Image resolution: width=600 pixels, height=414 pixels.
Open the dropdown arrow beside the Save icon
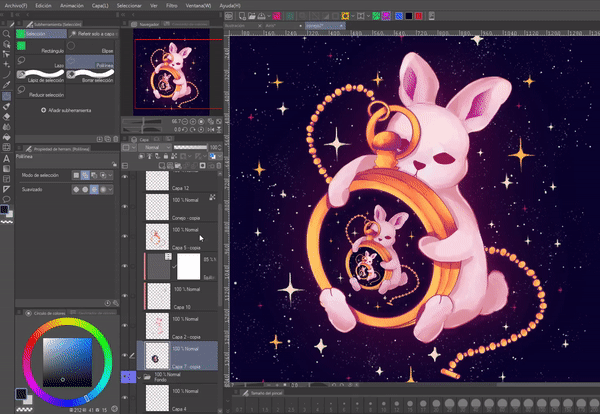pyautogui.click(x=269, y=16)
